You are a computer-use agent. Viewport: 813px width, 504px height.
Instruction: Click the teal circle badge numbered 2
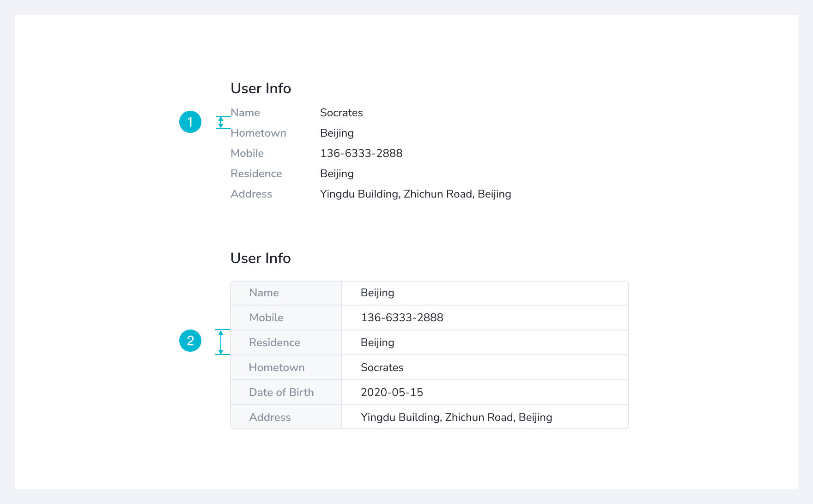click(x=190, y=341)
